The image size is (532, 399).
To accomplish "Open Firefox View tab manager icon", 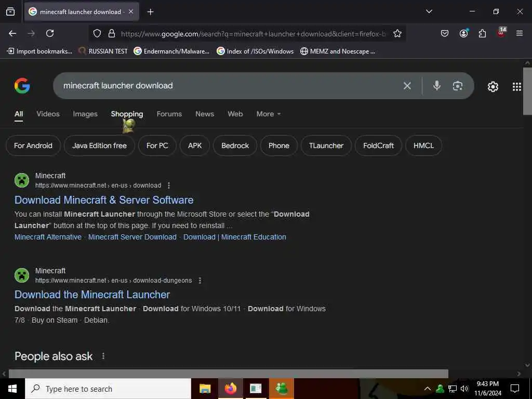I will [10, 12].
